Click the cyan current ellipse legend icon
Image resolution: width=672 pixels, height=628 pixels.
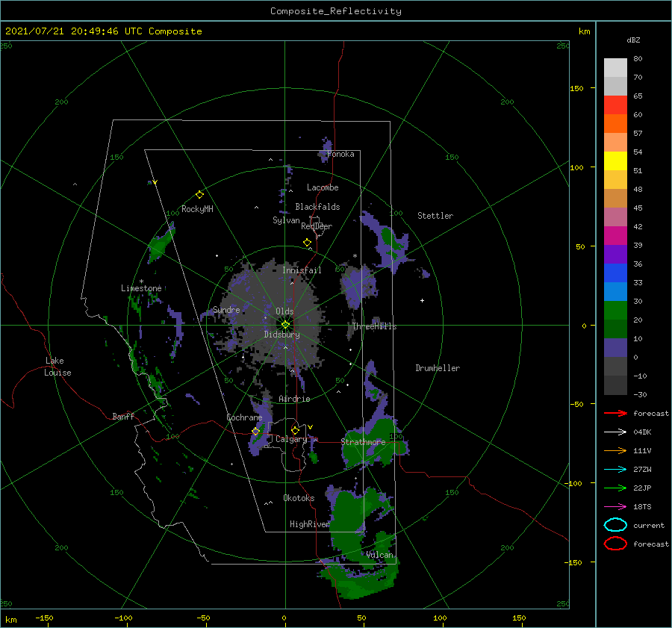[615, 525]
